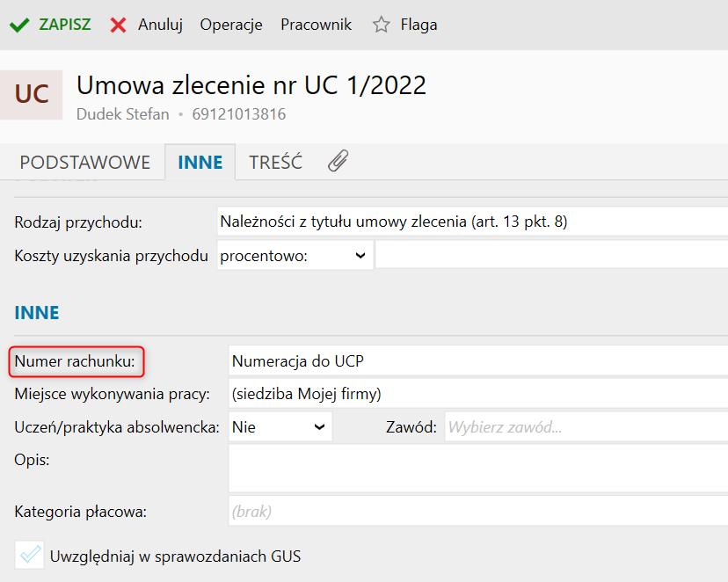Click the Miejsce wykonywania pracy field
This screenshot has width=728, height=582.
click(x=475, y=393)
